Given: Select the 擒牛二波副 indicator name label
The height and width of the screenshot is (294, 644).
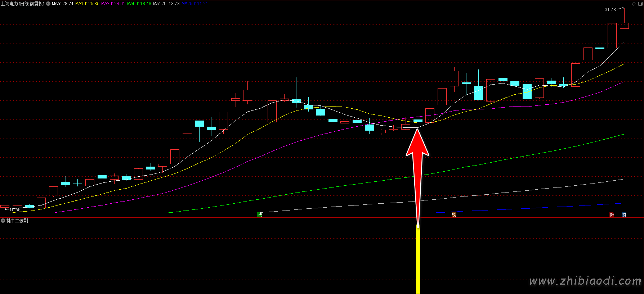Looking at the screenshot, I should click(x=17, y=221).
